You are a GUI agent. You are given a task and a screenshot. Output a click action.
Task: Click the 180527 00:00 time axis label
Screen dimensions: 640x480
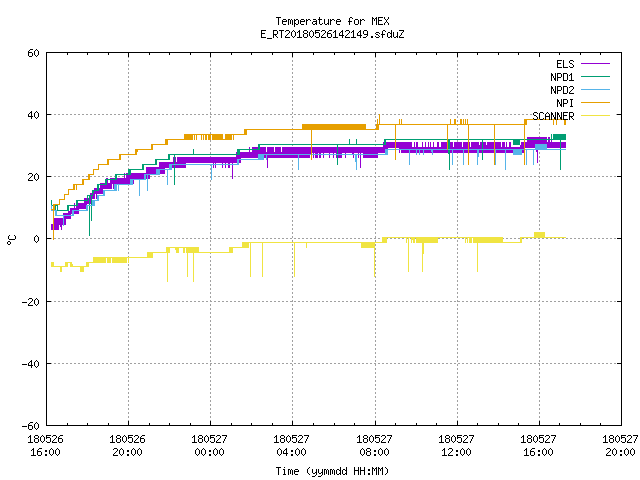(209, 446)
